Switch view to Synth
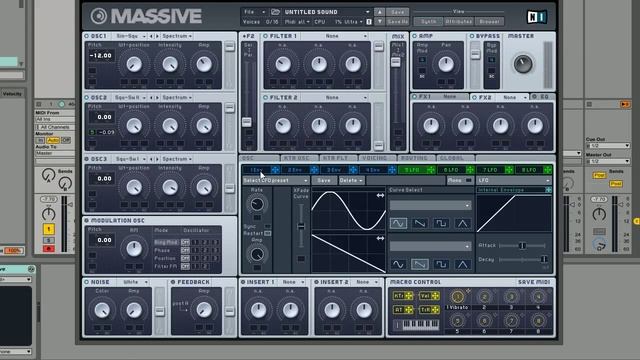Screen dimensions: 640x360 428,22
